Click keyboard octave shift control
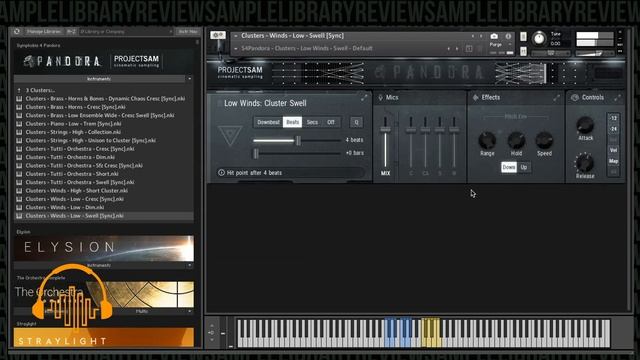 point(211,332)
